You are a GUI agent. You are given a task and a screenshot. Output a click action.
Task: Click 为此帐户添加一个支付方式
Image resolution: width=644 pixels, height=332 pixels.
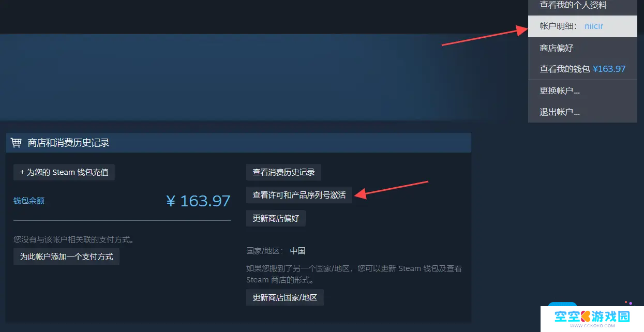tap(66, 256)
